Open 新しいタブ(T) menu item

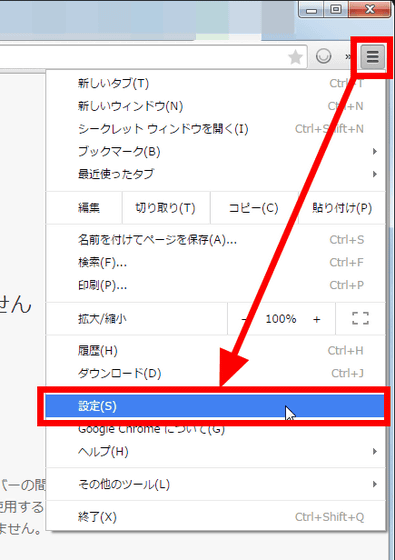coord(216,83)
